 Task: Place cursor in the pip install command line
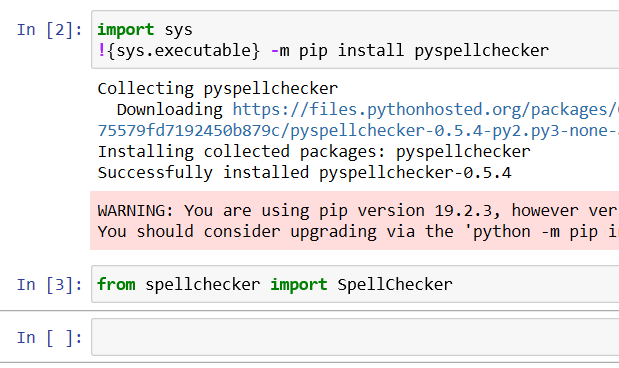tap(323, 51)
